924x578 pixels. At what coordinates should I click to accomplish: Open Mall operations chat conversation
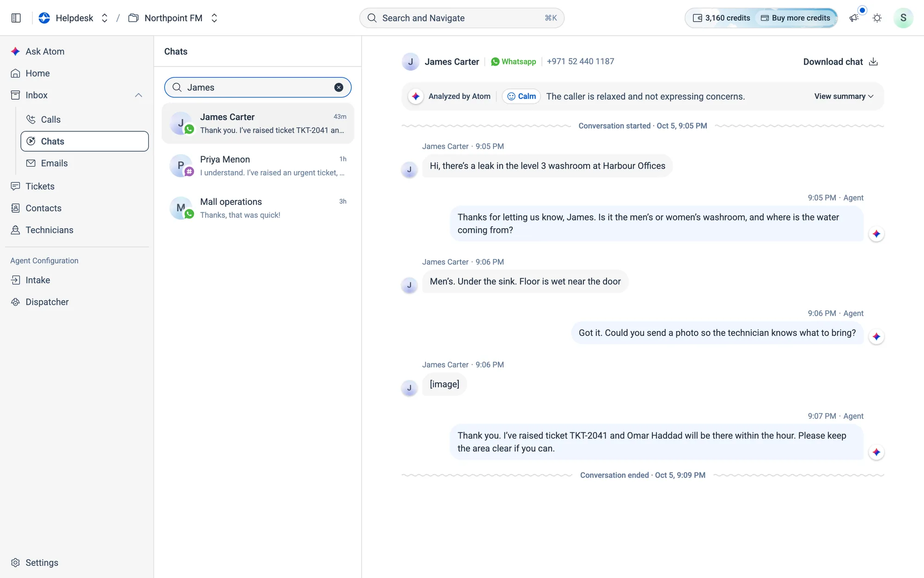point(258,208)
